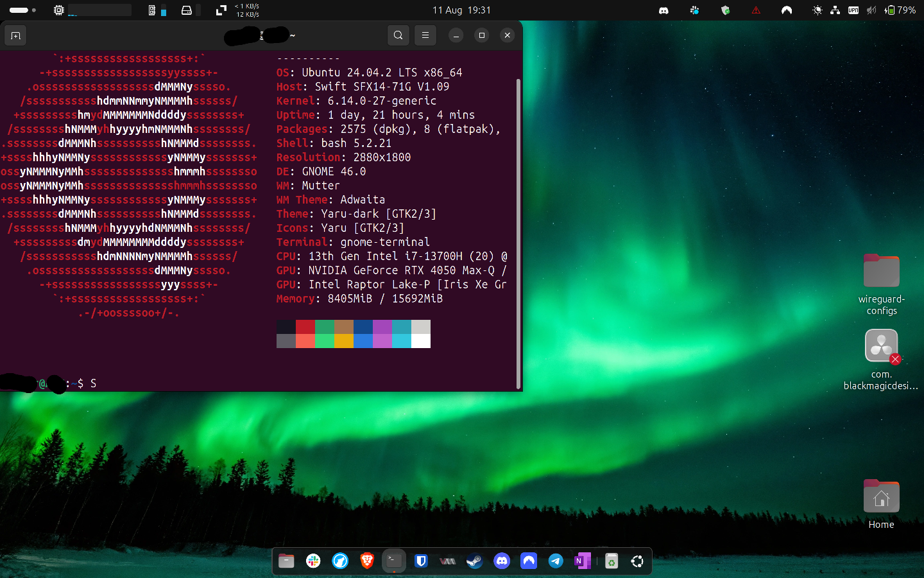This screenshot has height=578, width=924.
Task: Click the white color block in neofetch palette
Action: [x=421, y=341]
